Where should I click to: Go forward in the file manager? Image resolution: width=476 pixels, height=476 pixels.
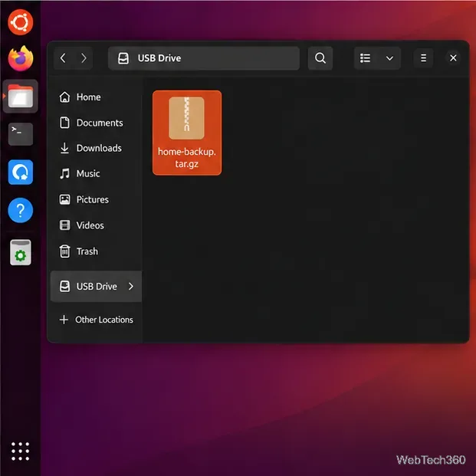[84, 58]
